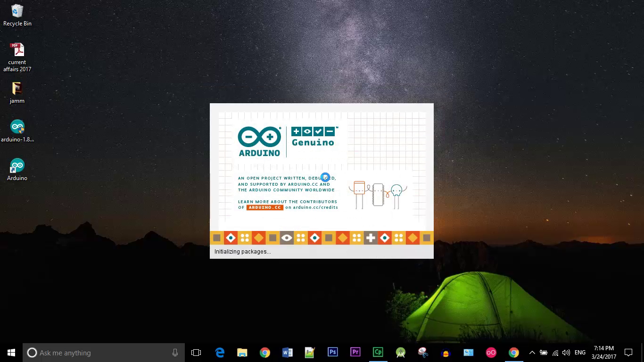
Task: Launch Photoshop from the taskbar
Action: tap(332, 353)
